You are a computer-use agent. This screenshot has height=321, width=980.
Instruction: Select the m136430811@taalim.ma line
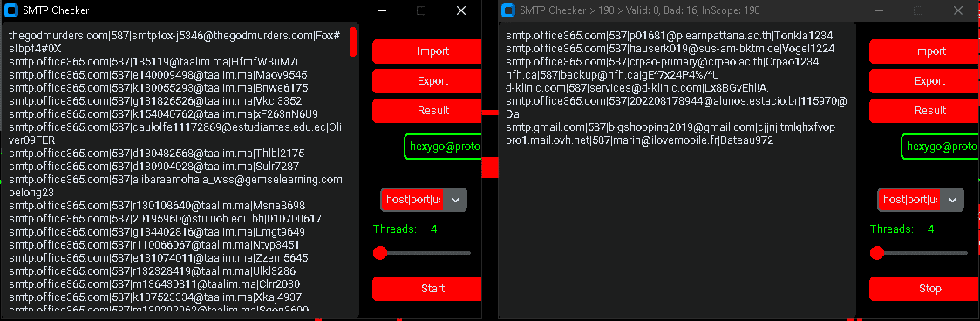click(153, 284)
